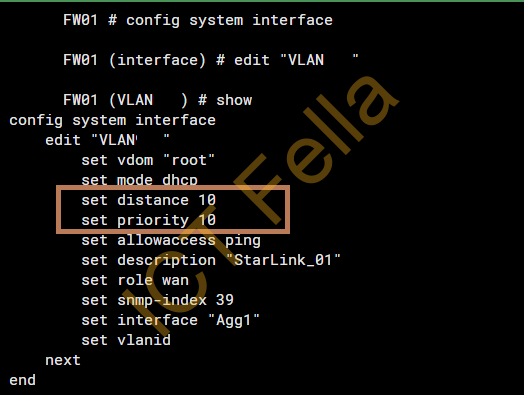Click the 'config system interface' prompt command
Viewport: 524px width, 395px height.
pyautogui.click(x=229, y=20)
